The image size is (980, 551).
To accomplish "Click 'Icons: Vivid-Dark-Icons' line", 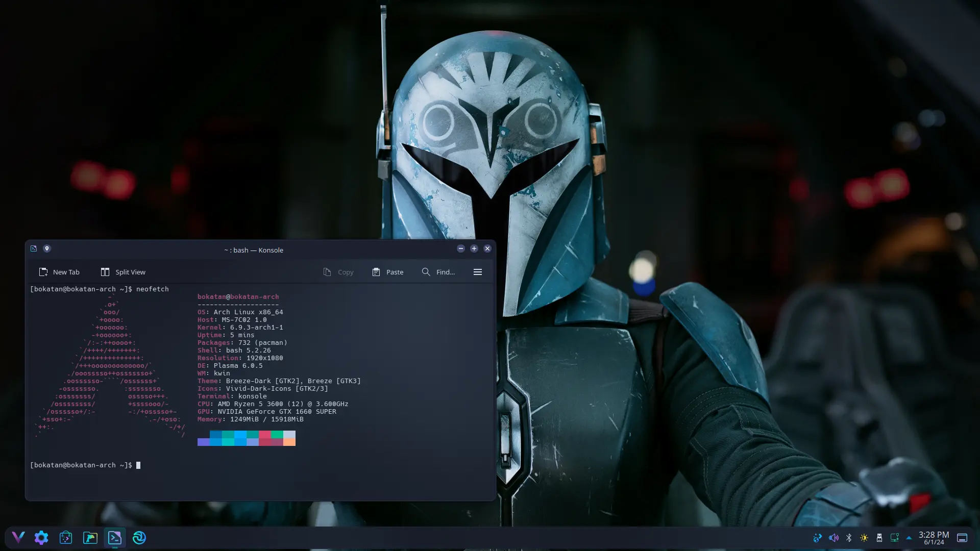I will (x=263, y=389).
